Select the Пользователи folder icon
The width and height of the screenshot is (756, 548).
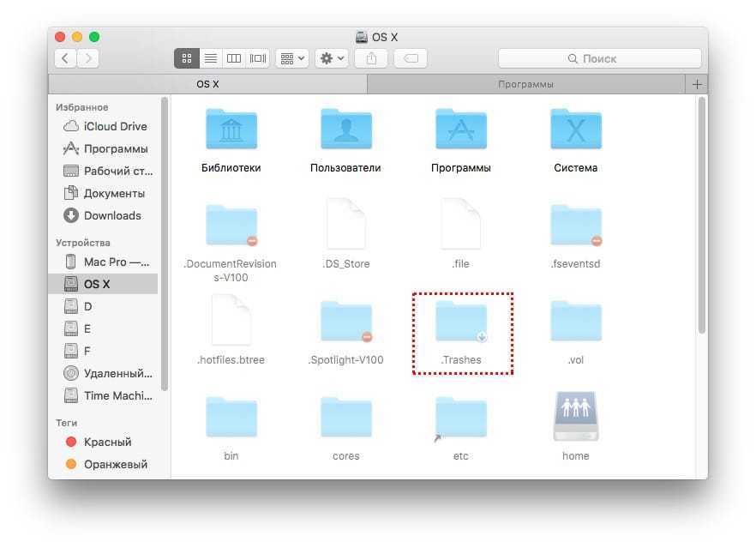346,129
